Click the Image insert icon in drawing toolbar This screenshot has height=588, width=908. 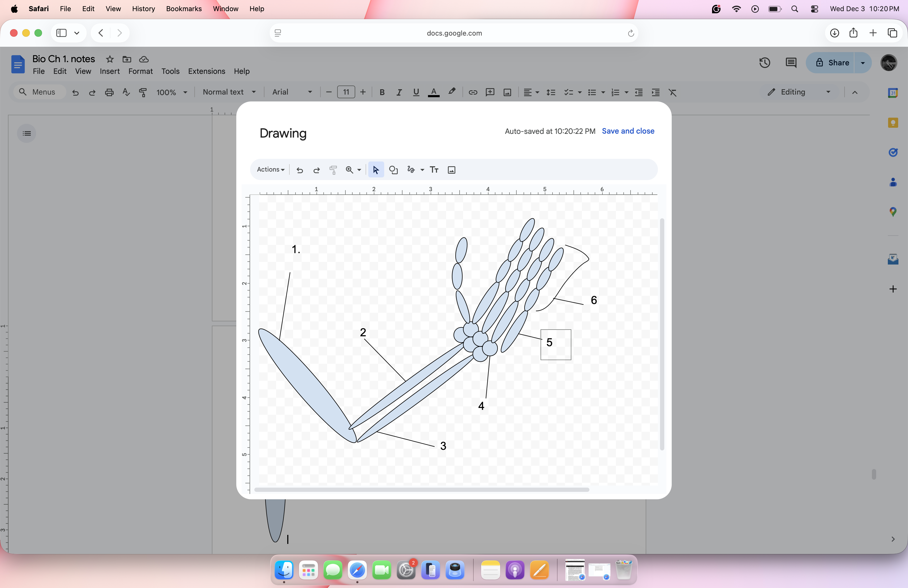(451, 170)
